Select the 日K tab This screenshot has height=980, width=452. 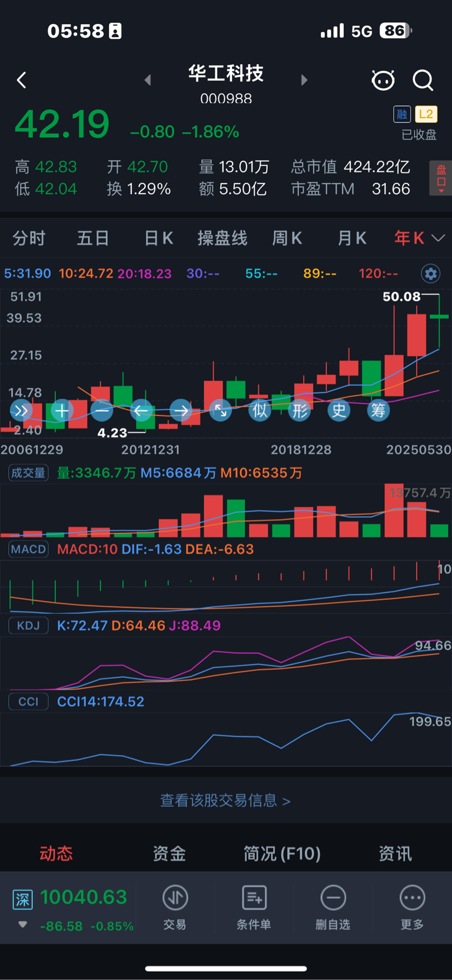point(158,238)
